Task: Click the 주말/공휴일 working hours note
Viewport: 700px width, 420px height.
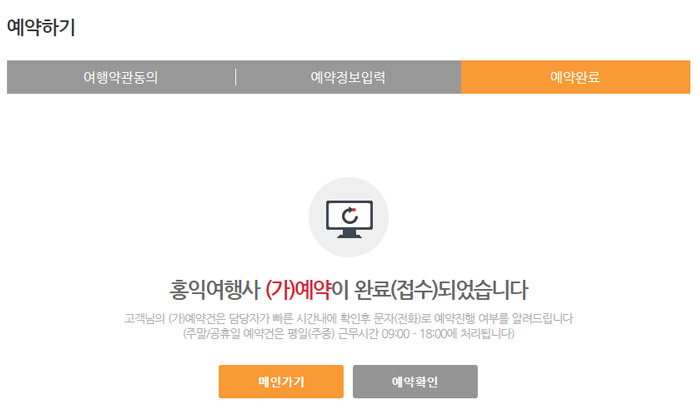Action: (x=349, y=333)
